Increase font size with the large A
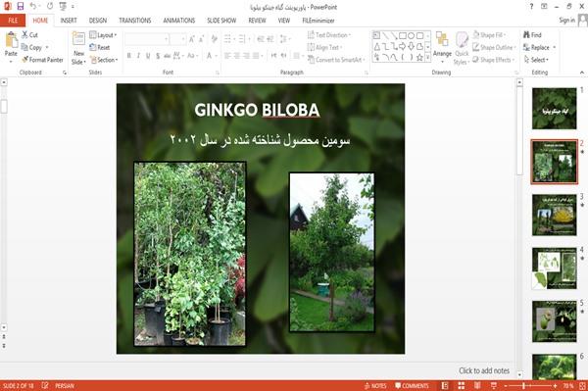 point(192,39)
